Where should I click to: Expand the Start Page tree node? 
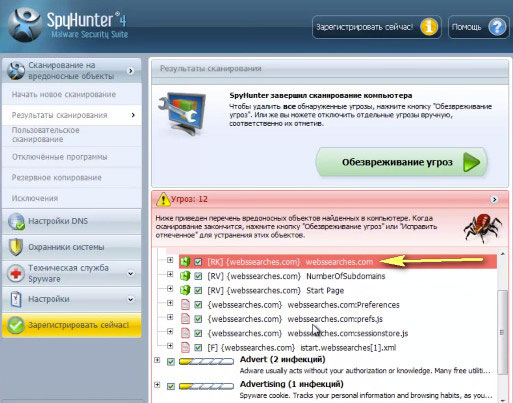click(170, 288)
